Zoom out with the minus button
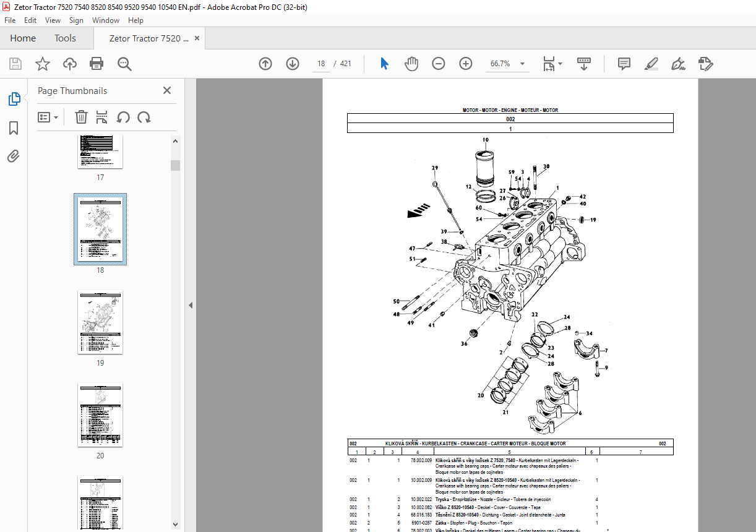 coord(439,64)
